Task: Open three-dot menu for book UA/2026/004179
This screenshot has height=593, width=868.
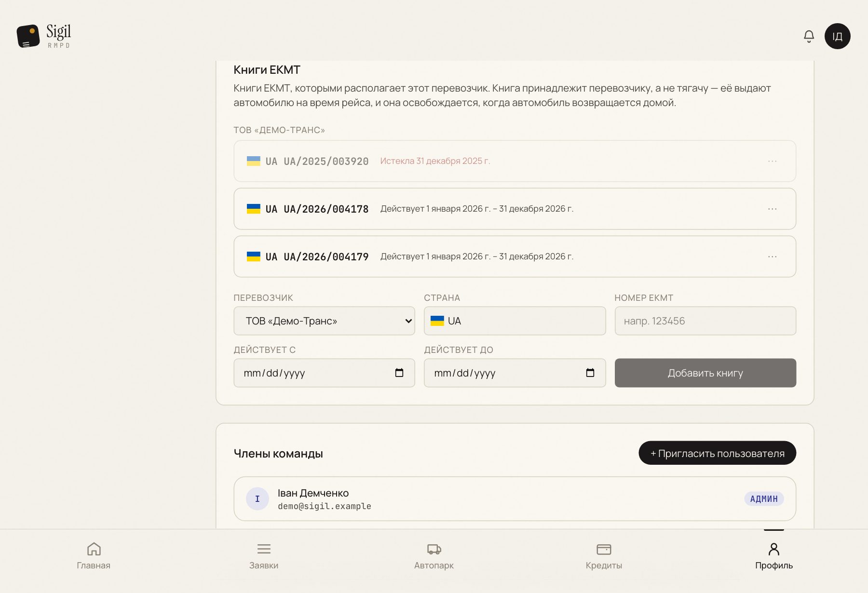Action: coord(772,256)
